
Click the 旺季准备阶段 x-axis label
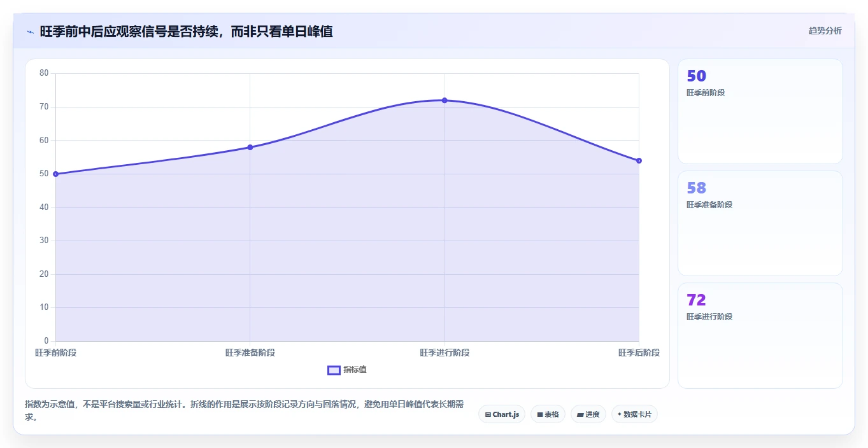[250, 353]
